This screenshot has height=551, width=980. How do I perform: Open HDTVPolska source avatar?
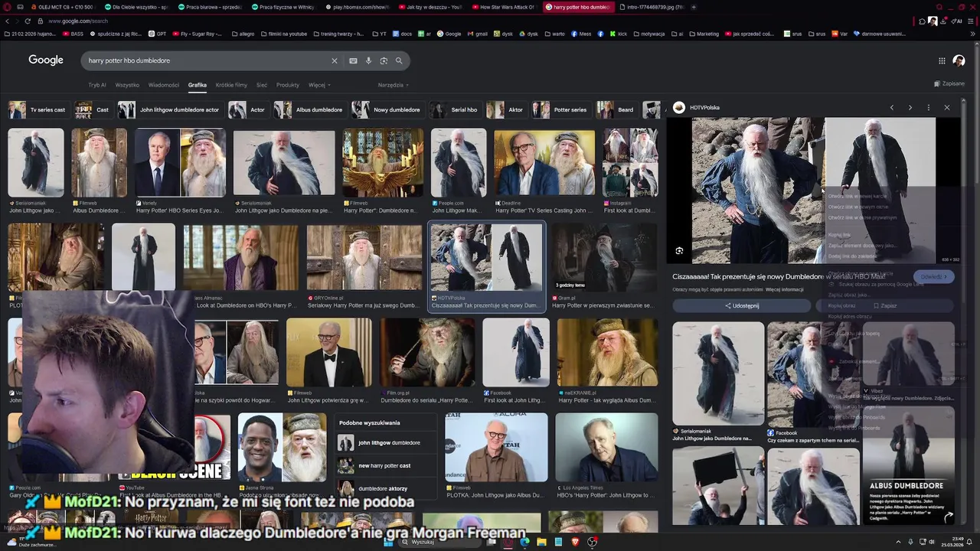679,108
